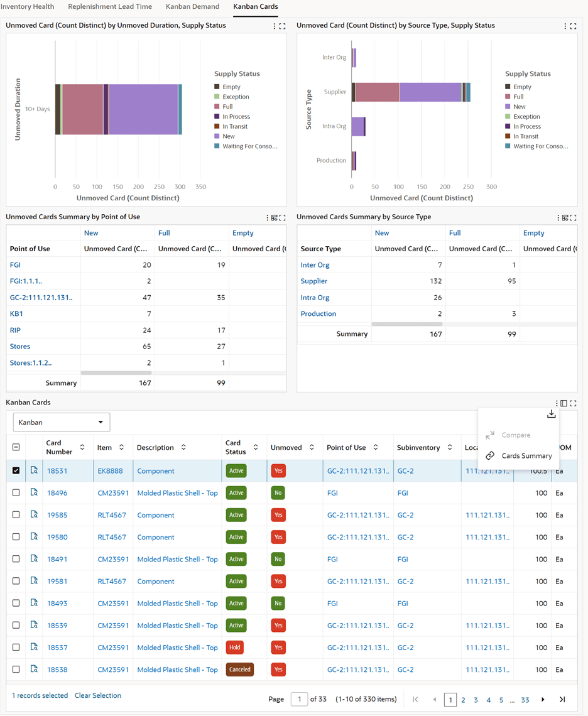The image size is (588, 716).
Task: Select the Kanban Cards tab
Action: point(256,6)
